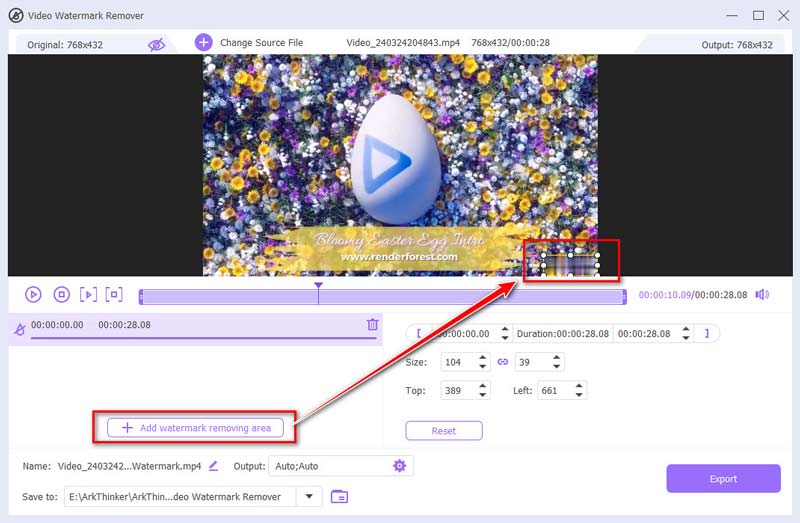The image size is (800, 523).
Task: Click the right bracket set end icon
Action: (x=707, y=333)
